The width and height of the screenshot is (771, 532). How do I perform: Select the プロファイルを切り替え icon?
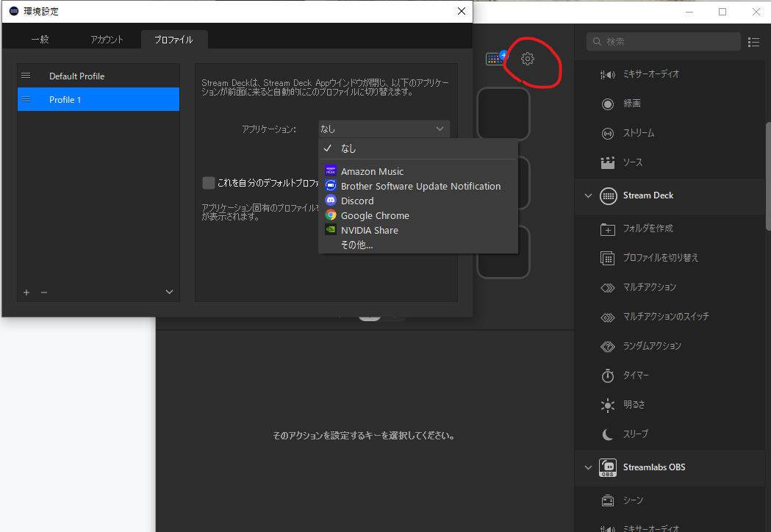pyautogui.click(x=608, y=258)
